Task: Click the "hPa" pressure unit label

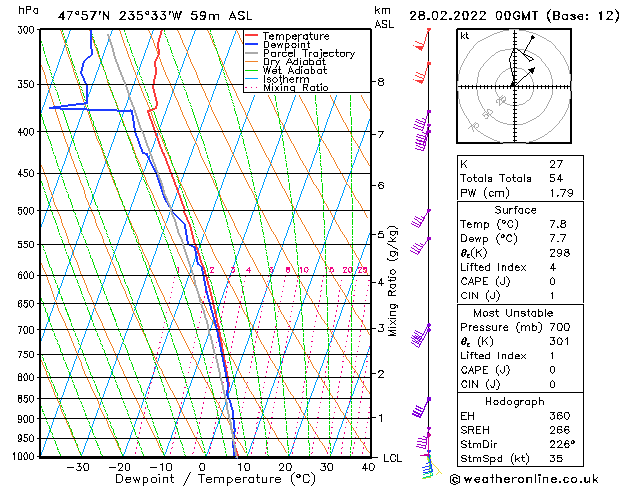Action: [x=28, y=10]
